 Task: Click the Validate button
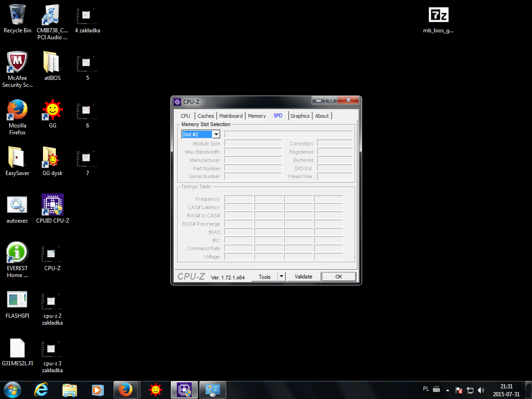pos(304,277)
